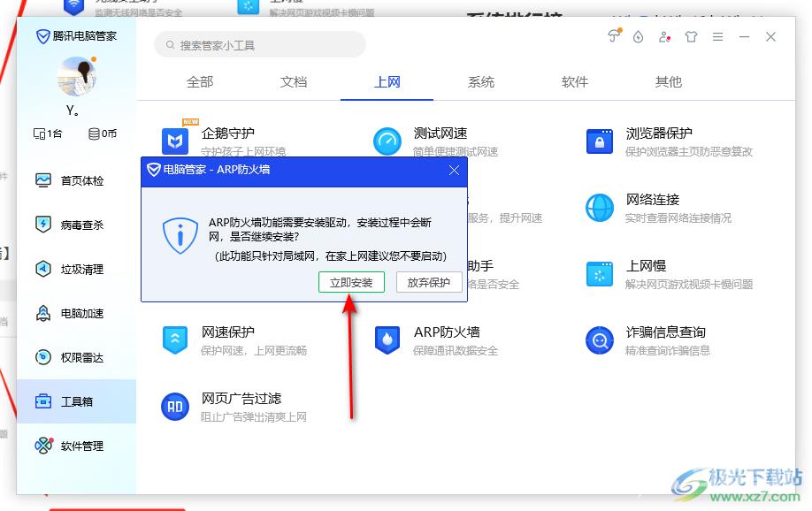Open the skin (shirt) icon

[691, 37]
